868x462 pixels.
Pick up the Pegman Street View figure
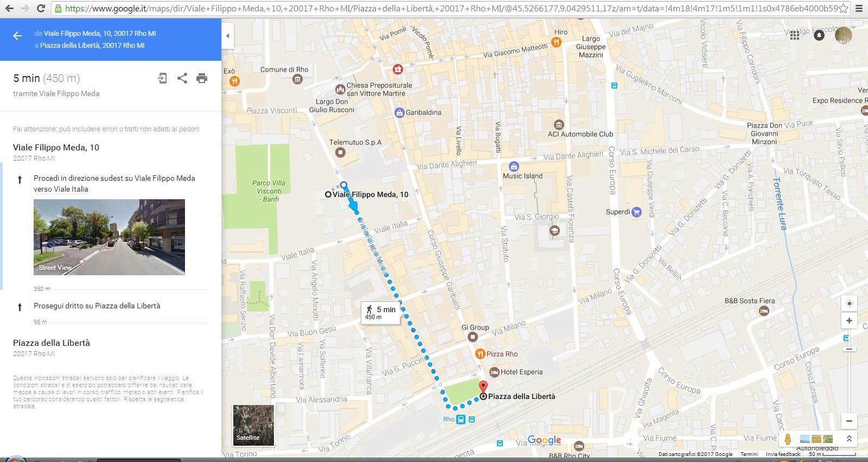[788, 439]
